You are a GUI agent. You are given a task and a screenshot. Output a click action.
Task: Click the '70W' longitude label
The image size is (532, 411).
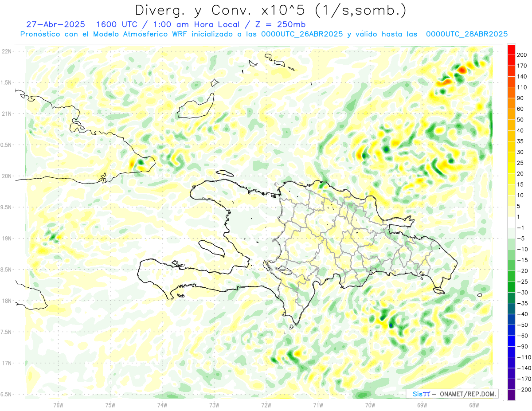point(370,405)
